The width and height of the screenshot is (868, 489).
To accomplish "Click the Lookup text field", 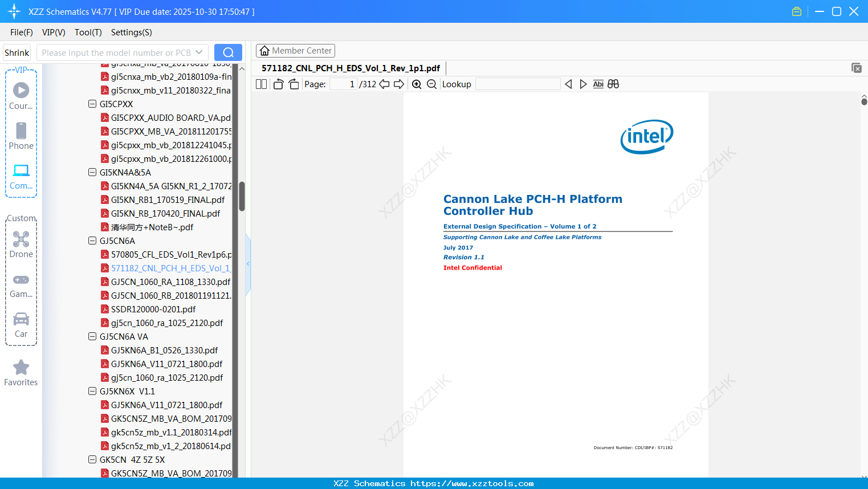I will pyautogui.click(x=517, y=84).
